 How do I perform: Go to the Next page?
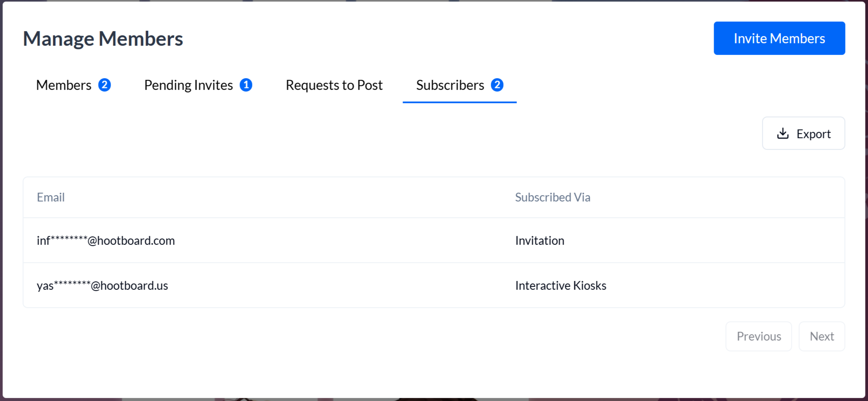821,336
